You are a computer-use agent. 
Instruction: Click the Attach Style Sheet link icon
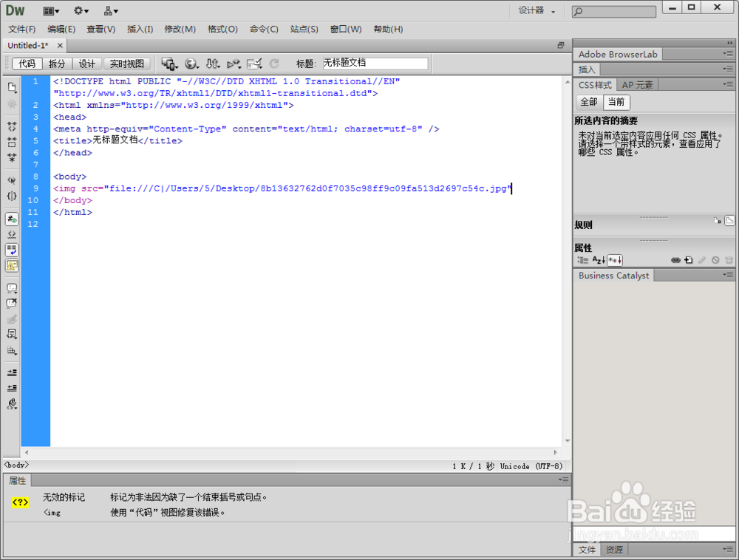tap(676, 260)
